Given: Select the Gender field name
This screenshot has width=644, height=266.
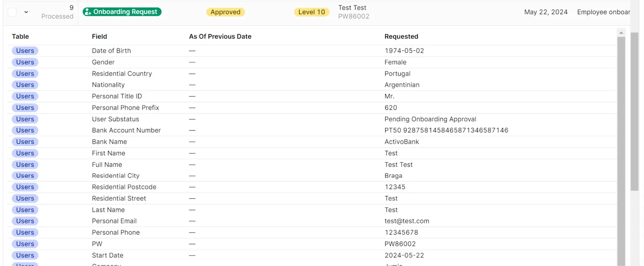Looking at the screenshot, I should (x=103, y=62).
